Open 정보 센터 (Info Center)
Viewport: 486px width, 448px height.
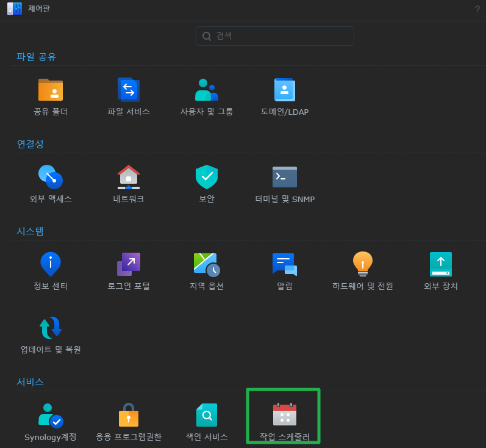click(51, 264)
